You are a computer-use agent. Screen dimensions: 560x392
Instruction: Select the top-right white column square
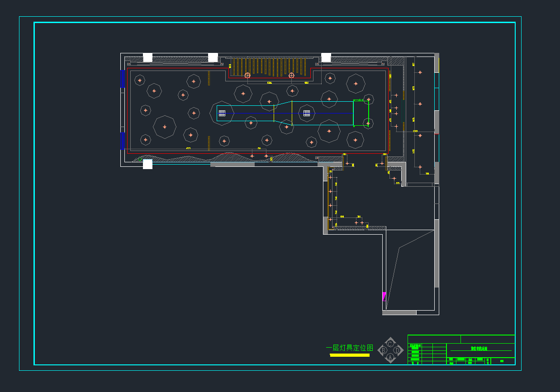tap(326, 57)
